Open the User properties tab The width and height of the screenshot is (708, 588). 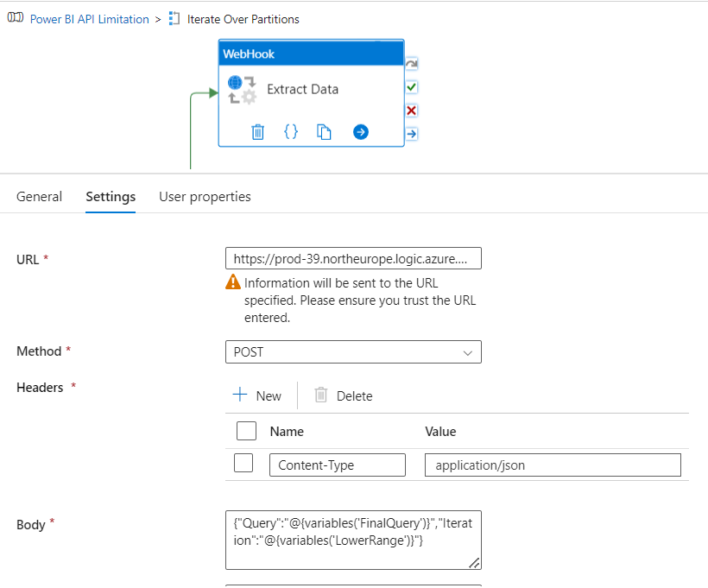tap(205, 197)
